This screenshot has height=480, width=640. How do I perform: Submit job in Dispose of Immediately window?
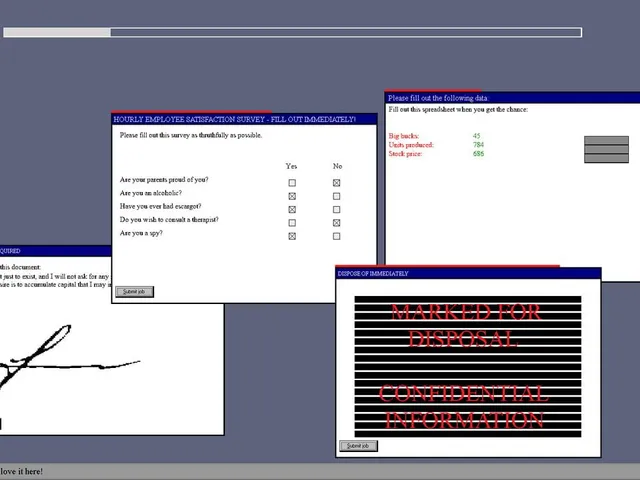tap(358, 446)
